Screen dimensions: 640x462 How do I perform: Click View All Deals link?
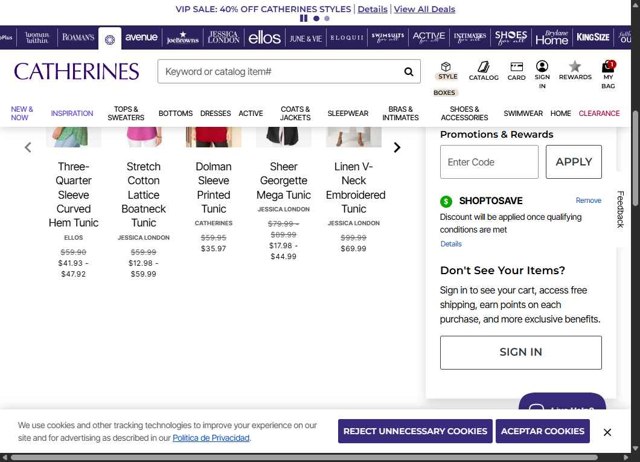pos(424,9)
